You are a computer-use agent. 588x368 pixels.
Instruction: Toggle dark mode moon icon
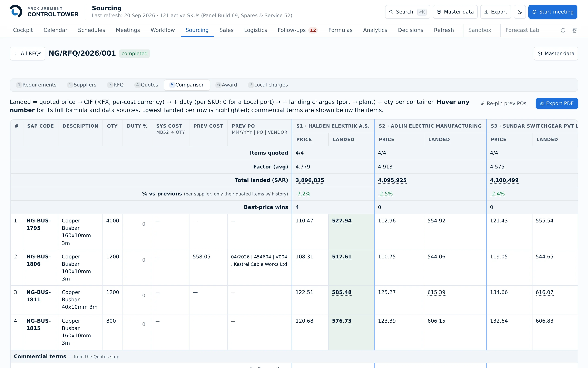click(520, 12)
